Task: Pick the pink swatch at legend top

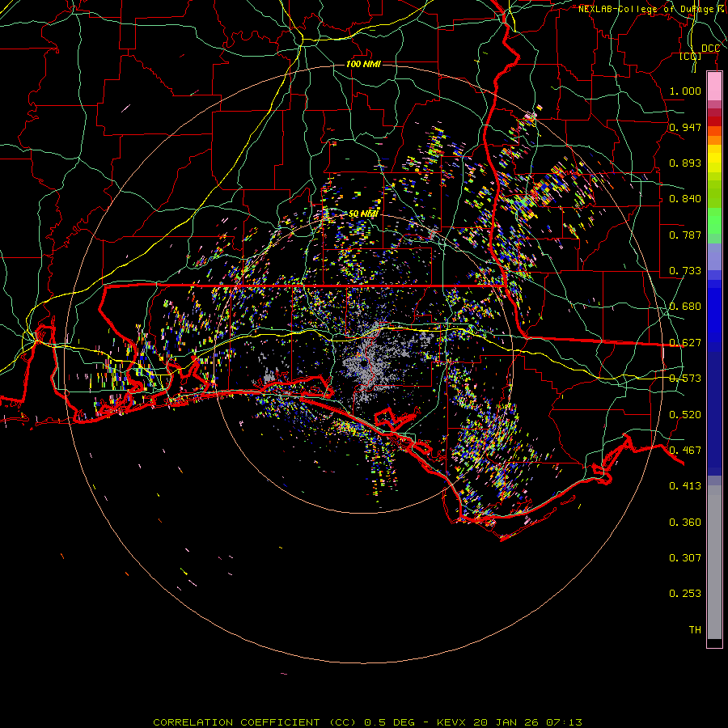Action: pyautogui.click(x=714, y=86)
